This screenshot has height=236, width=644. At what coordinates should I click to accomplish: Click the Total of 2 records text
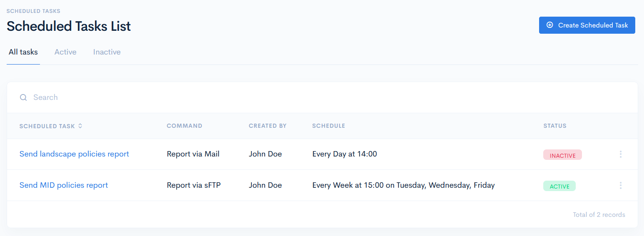click(599, 215)
